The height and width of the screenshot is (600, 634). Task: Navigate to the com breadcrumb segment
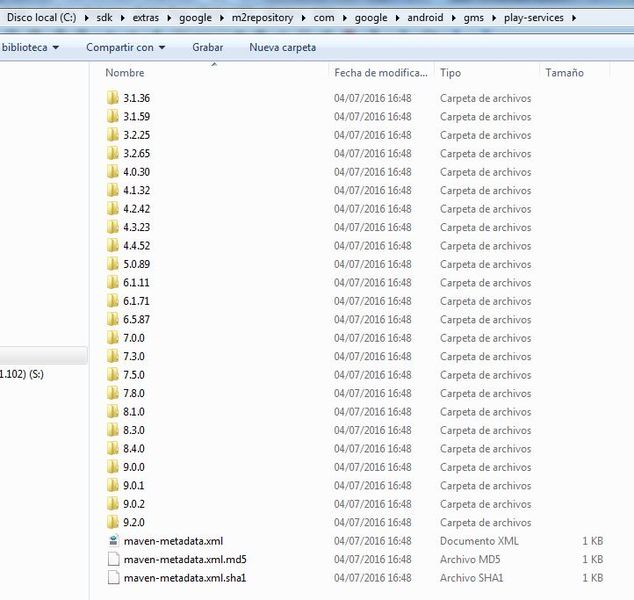point(324,18)
